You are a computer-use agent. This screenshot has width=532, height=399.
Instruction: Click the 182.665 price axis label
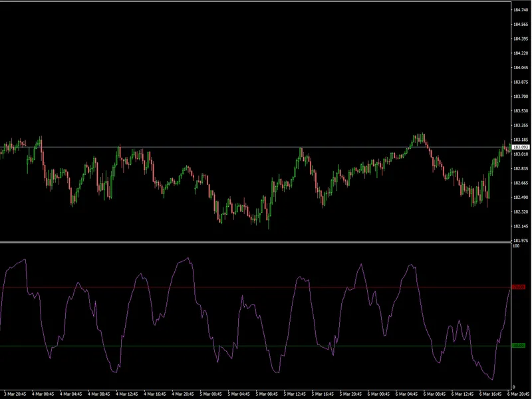point(521,183)
